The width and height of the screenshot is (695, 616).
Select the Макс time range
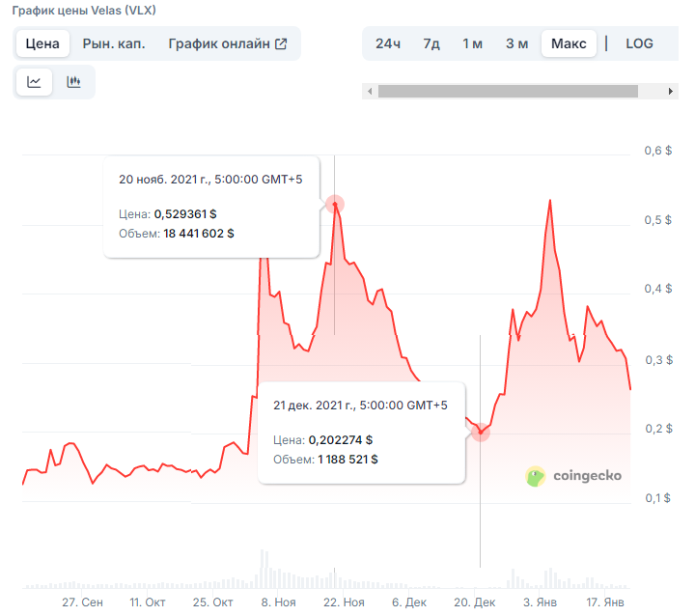click(569, 43)
